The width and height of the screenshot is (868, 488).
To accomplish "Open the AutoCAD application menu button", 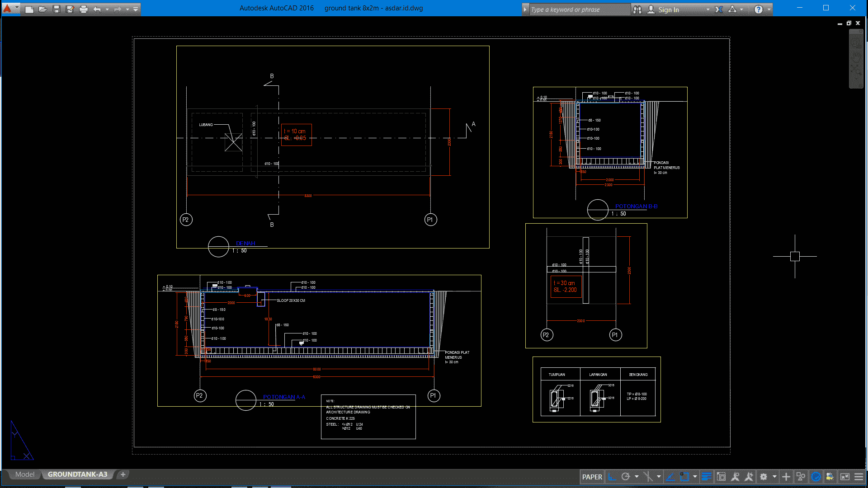I will coord(7,8).
